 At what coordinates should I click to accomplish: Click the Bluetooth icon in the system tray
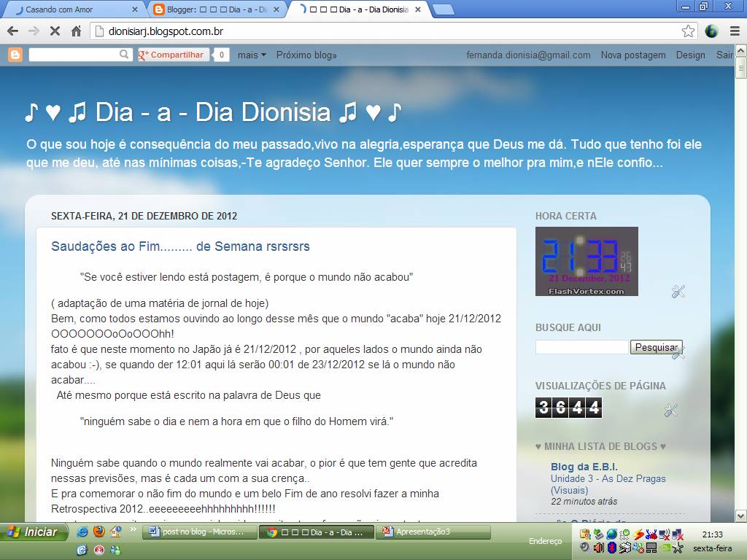[612, 548]
